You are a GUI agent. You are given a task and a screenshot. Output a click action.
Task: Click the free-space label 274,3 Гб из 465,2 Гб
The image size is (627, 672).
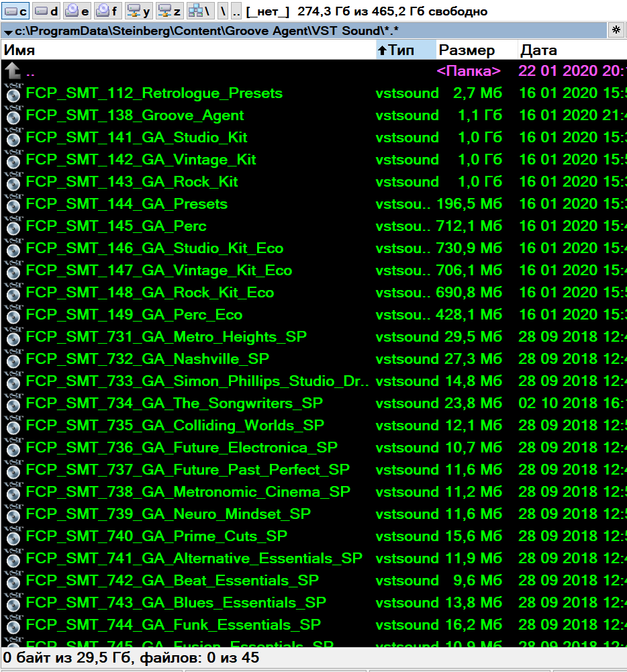click(392, 11)
